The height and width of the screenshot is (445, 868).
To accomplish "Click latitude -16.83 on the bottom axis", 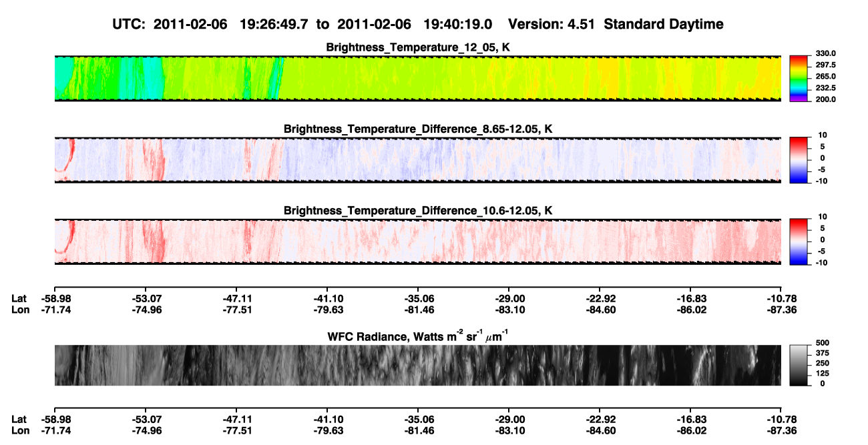I will point(690,419).
